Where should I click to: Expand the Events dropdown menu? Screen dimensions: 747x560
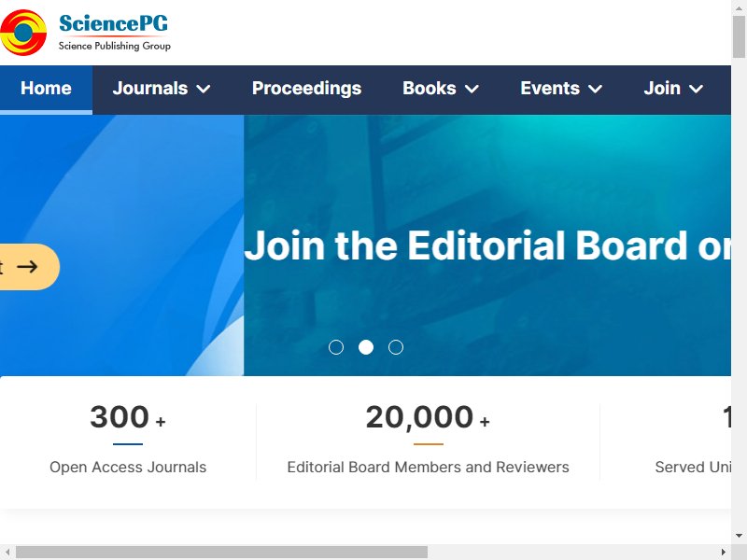click(561, 89)
